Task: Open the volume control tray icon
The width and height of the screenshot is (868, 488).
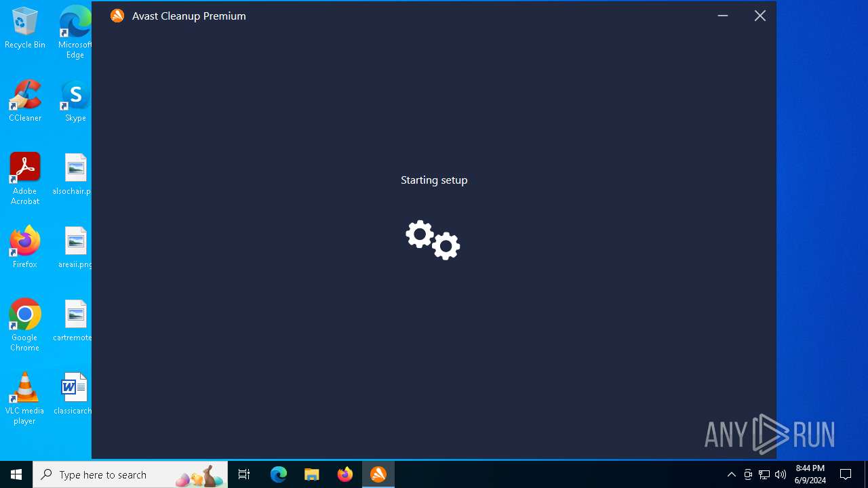Action: pyautogui.click(x=781, y=474)
